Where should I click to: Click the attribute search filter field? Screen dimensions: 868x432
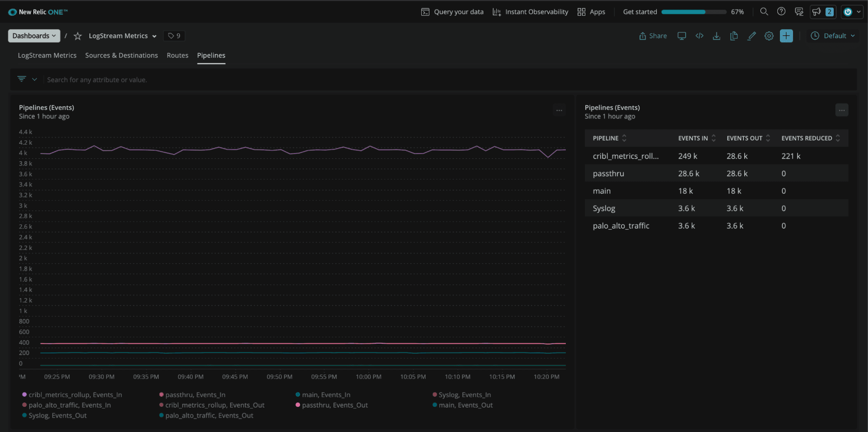click(x=97, y=80)
